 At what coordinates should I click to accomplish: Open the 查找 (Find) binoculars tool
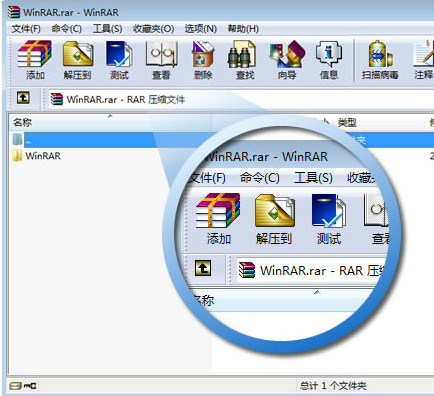click(245, 60)
